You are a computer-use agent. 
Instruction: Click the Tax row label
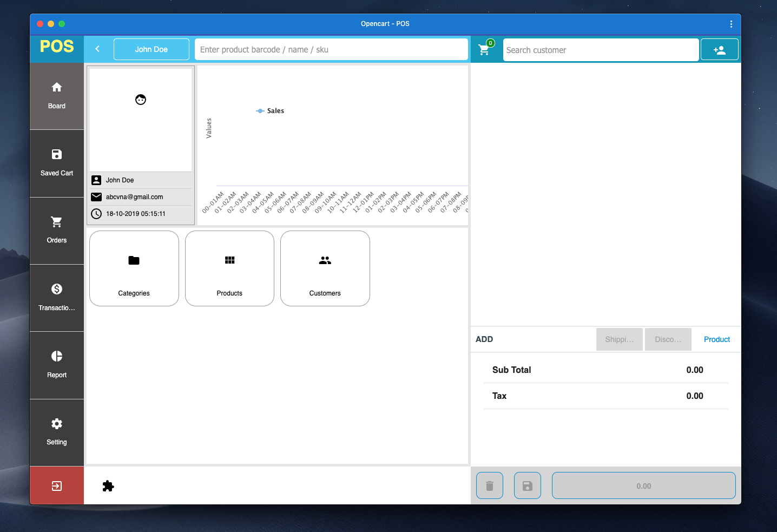tap(499, 396)
